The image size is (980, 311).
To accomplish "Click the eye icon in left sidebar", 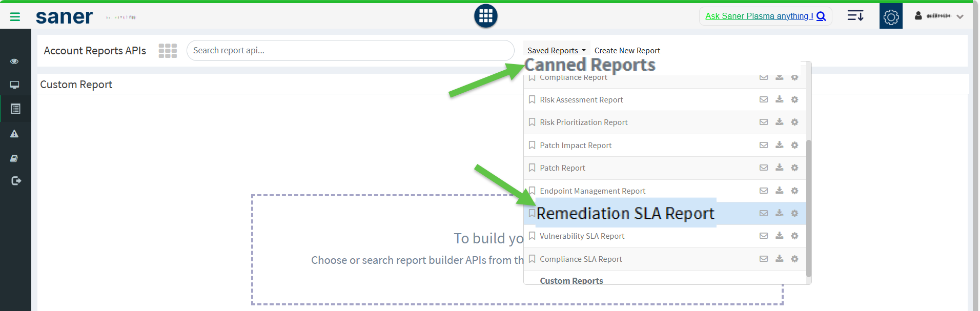I will (14, 61).
